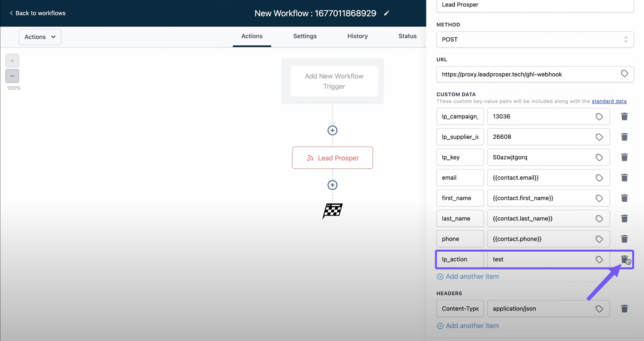Delete the lp_supplier row with trash icon
This screenshot has width=644, height=341.
tap(624, 137)
